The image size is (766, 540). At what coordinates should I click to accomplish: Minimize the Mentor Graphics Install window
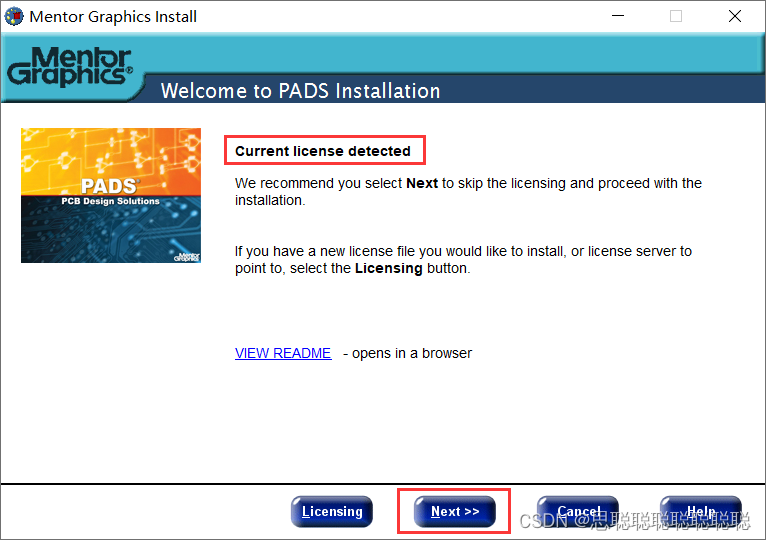point(618,16)
